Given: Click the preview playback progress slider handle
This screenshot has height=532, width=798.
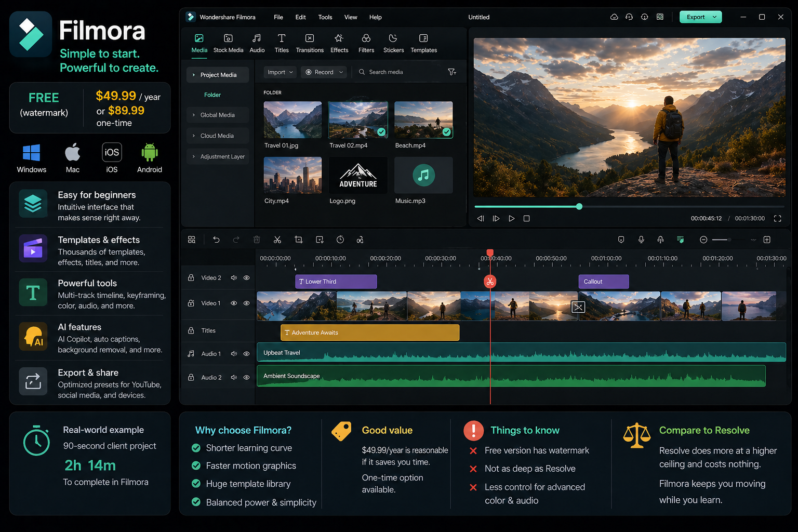Looking at the screenshot, I should (579, 207).
